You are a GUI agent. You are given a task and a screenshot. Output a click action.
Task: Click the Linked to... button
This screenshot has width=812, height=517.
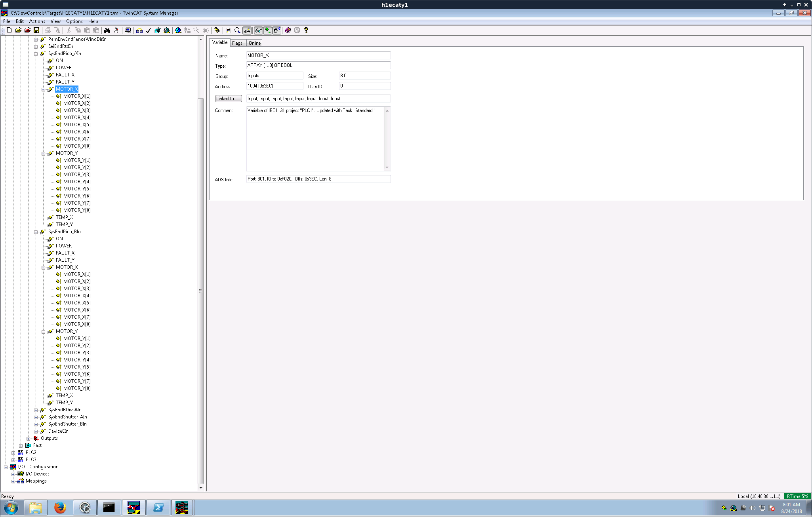pos(229,99)
